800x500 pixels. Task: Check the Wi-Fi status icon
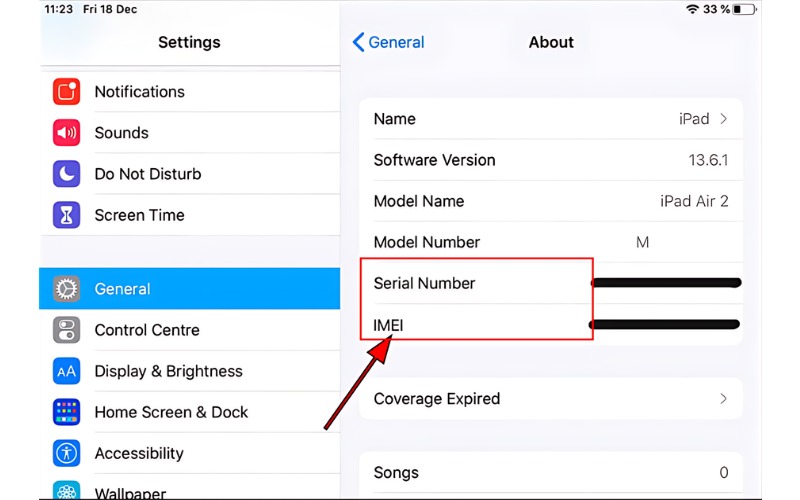coord(692,9)
